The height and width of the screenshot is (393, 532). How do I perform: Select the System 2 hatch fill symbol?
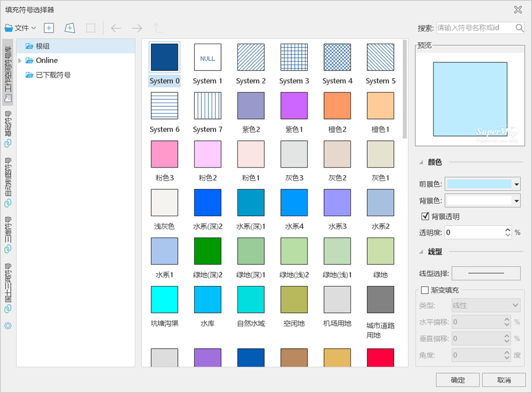250,57
